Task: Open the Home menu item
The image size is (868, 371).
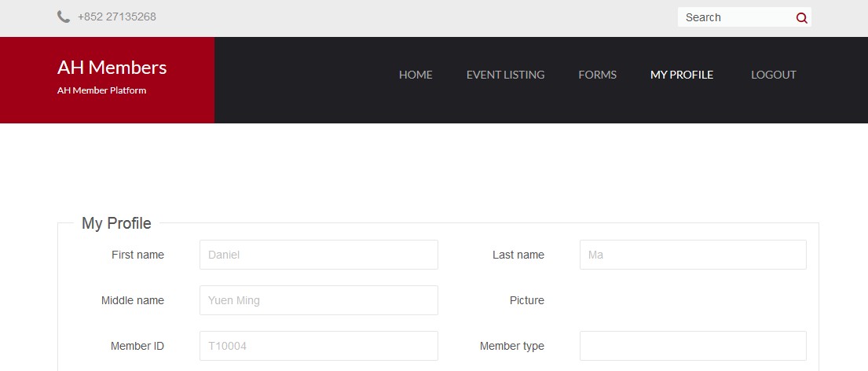Action: [416, 75]
